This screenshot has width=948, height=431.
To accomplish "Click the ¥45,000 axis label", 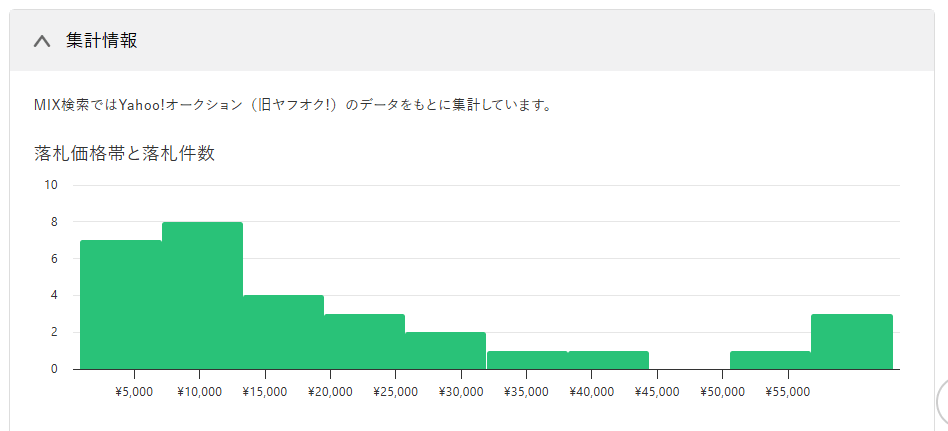I will click(x=657, y=392).
